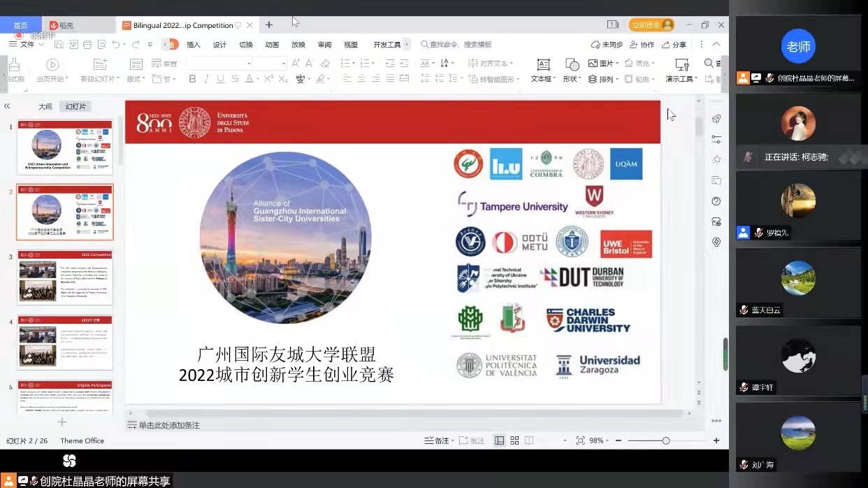Toggle Superscript X² formatting
868x488 pixels.
click(268, 79)
